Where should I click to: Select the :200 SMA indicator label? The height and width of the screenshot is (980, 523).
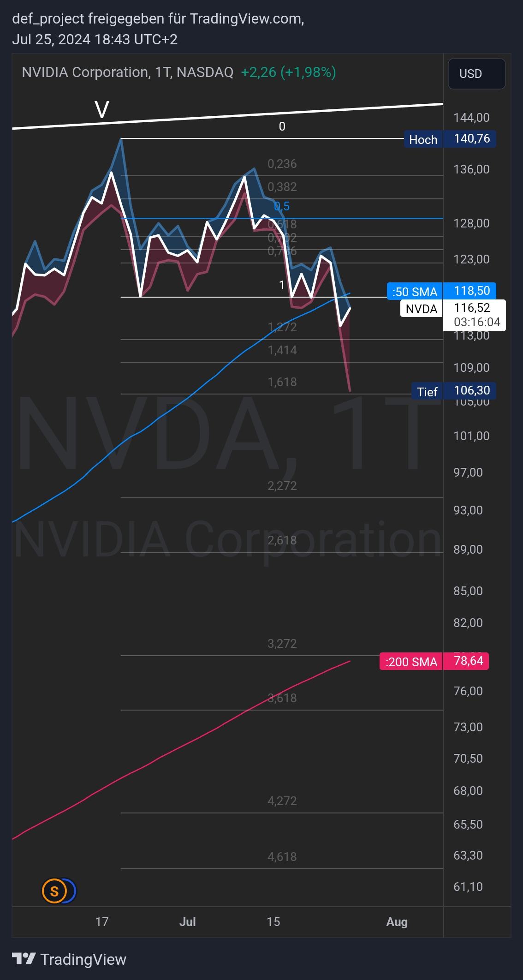click(410, 662)
